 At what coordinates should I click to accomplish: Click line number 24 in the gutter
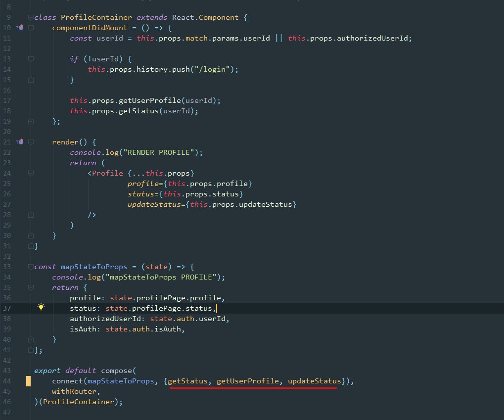(7, 173)
